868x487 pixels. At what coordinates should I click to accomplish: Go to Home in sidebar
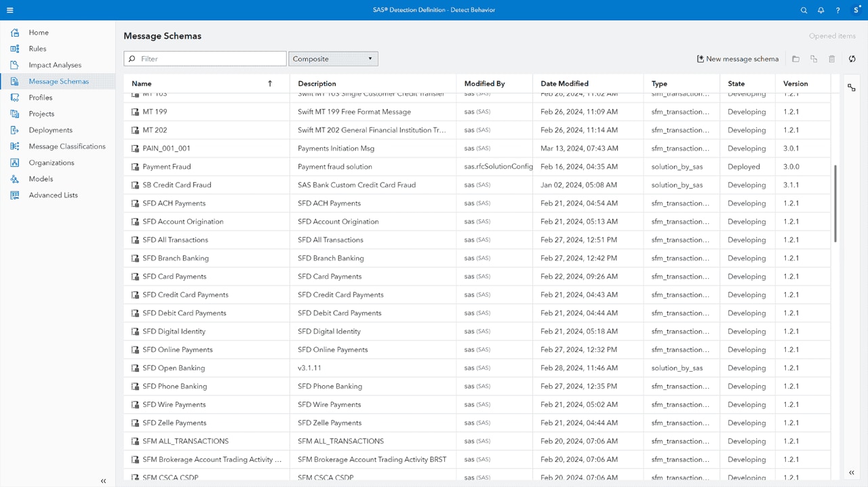coord(39,33)
